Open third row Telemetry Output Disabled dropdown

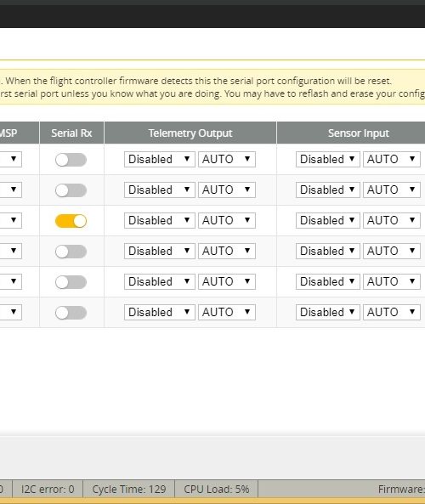[160, 220]
